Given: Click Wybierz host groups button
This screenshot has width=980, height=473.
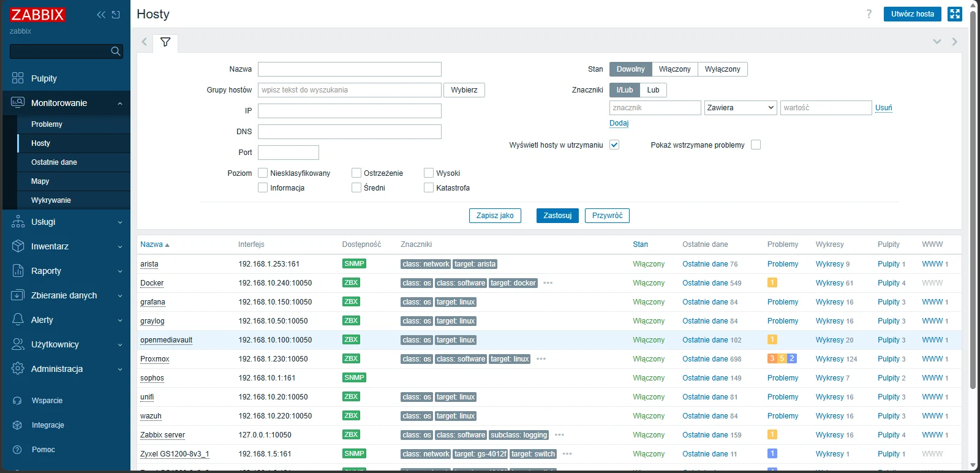Looking at the screenshot, I should coord(464,90).
